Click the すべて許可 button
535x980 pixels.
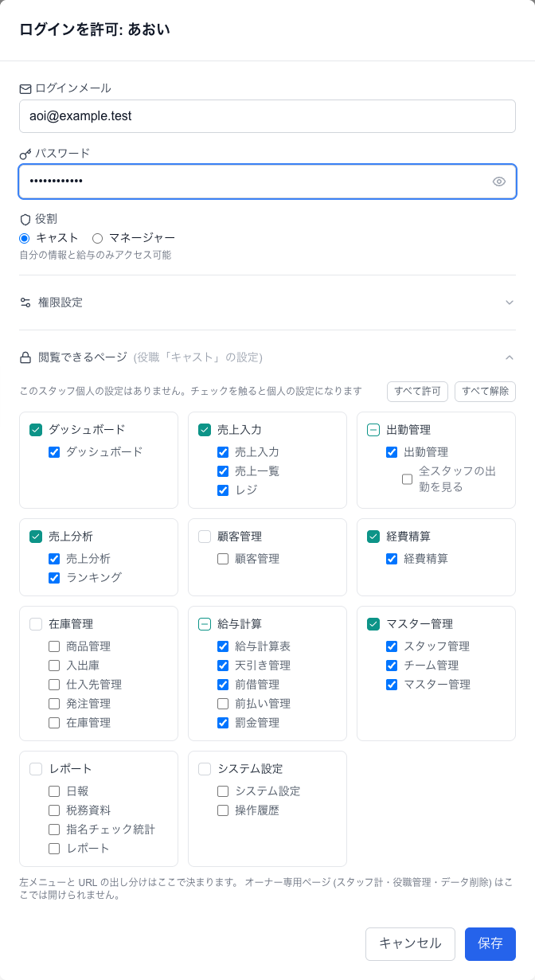[x=417, y=392]
